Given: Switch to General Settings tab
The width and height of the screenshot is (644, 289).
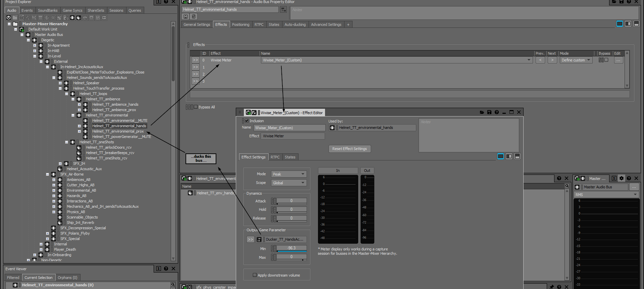Looking at the screenshot, I should (x=197, y=25).
